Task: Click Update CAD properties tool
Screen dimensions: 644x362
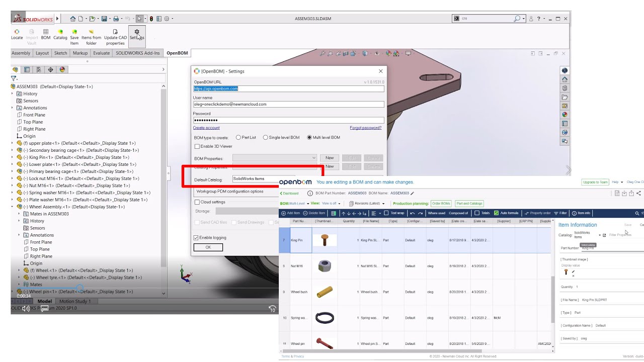Action: (x=115, y=37)
